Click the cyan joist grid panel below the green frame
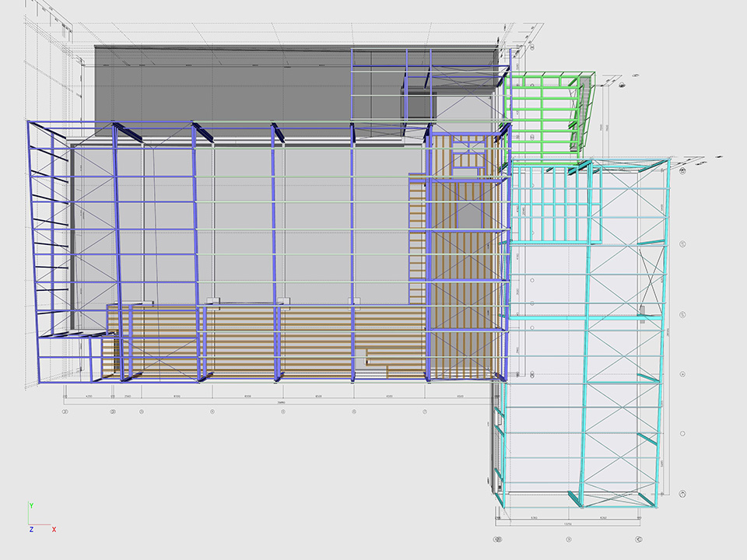Viewport: 747px width, 560px height. coord(556,204)
